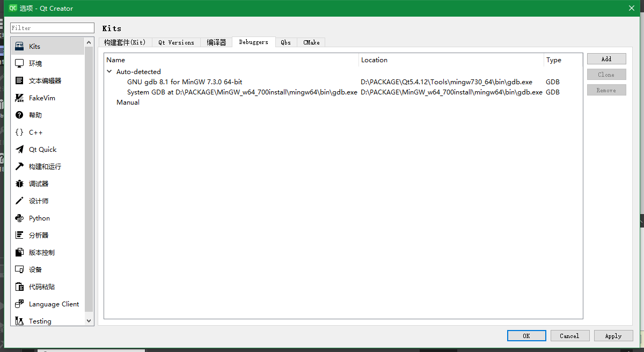Open 代码粘贴 clipboard icon category
Screen dimensions: 644x352
19,287
